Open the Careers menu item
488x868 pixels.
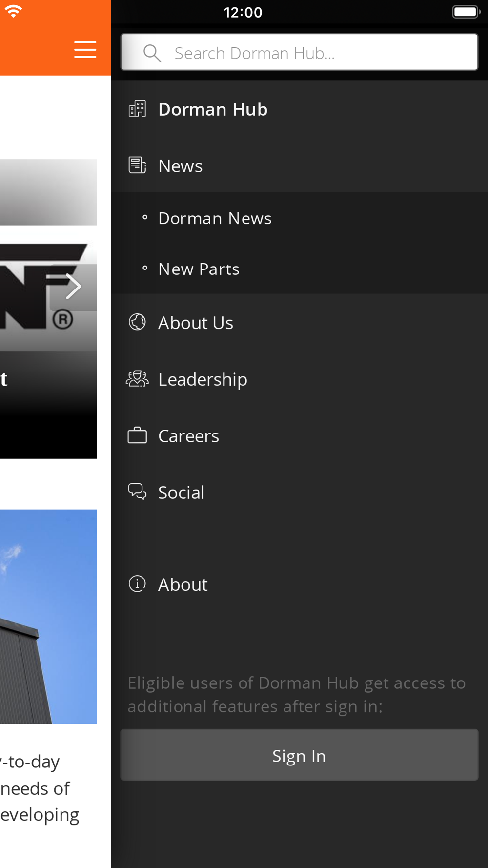(299, 436)
